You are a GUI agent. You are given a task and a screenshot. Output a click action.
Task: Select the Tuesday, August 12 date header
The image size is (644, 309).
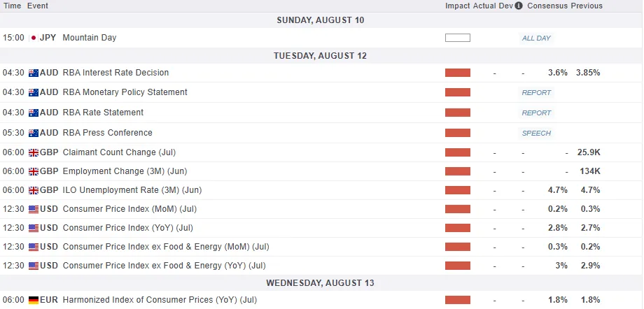[x=322, y=56]
